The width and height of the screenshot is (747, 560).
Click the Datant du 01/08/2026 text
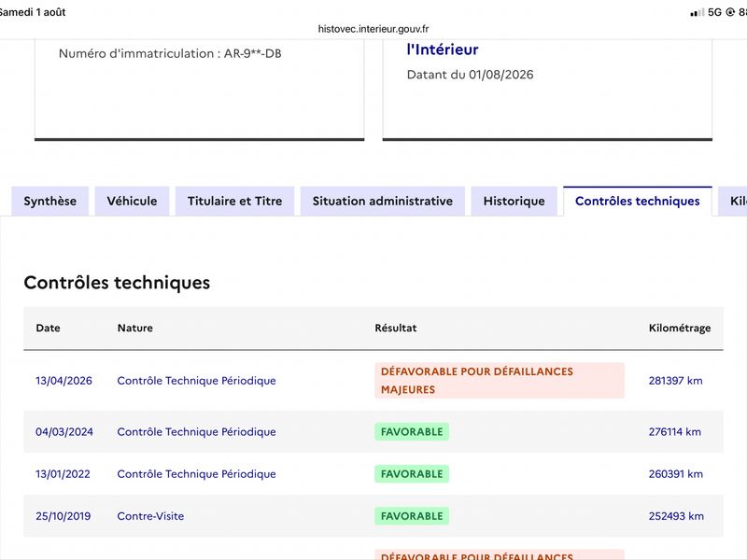point(471,75)
